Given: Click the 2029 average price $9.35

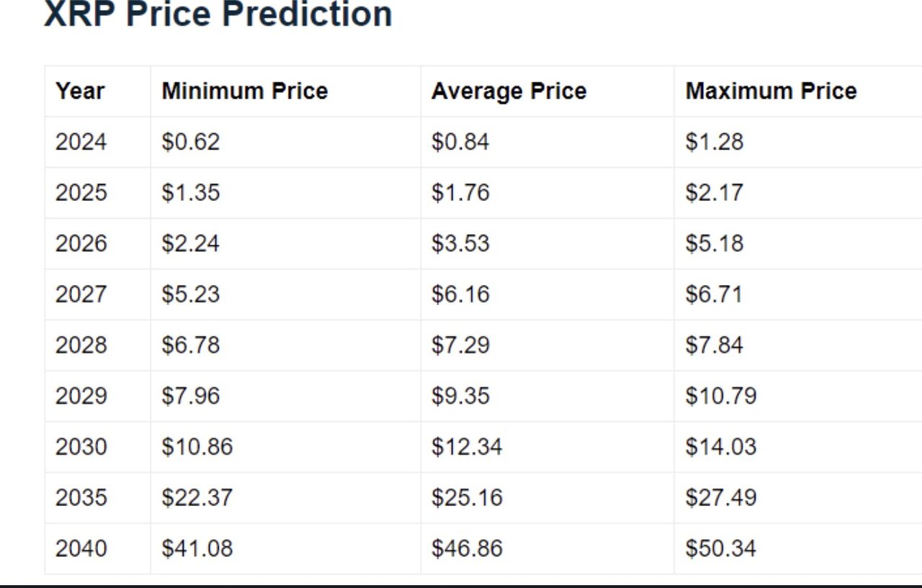Looking at the screenshot, I should point(460,396).
